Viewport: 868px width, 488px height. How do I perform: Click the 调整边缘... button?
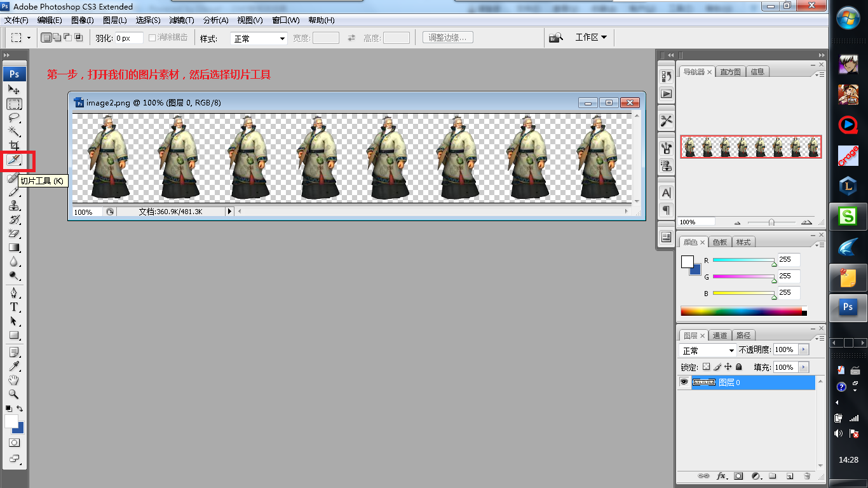pos(448,37)
